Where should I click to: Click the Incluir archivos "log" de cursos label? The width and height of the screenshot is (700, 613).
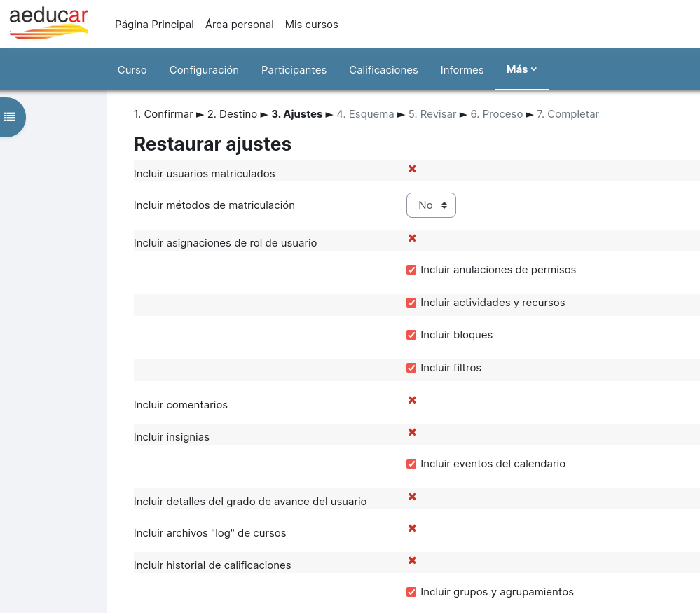tap(210, 533)
